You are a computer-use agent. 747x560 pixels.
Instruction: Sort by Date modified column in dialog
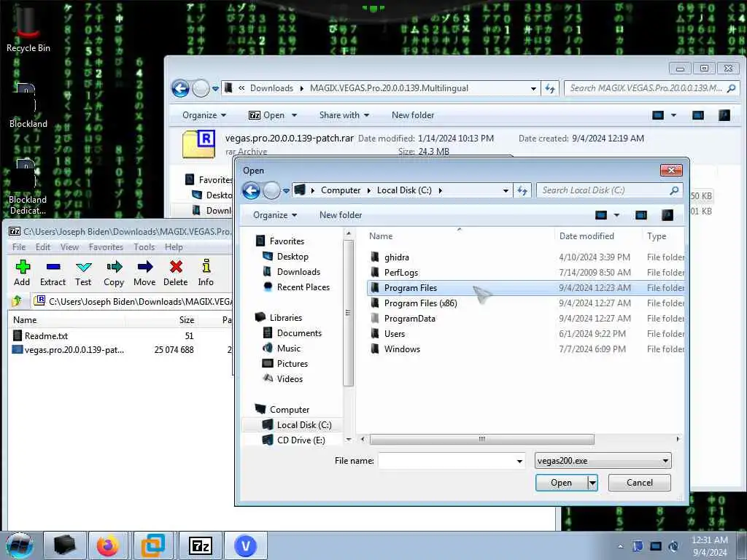587,236
